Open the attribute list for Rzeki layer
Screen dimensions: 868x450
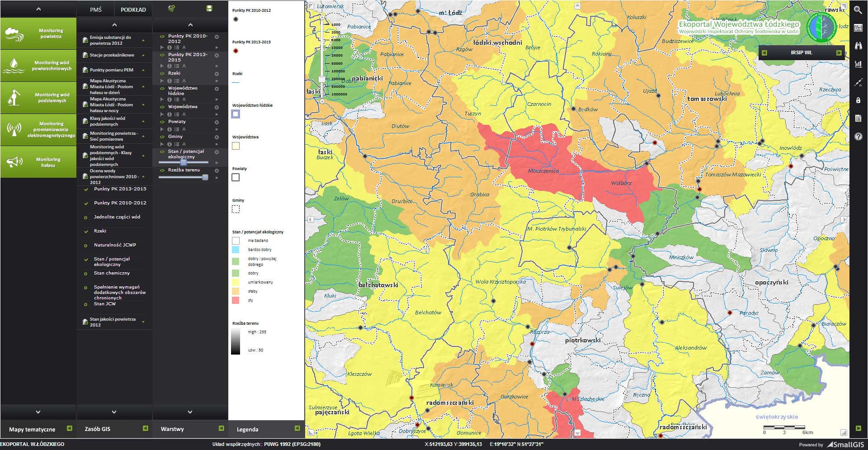pos(177,81)
